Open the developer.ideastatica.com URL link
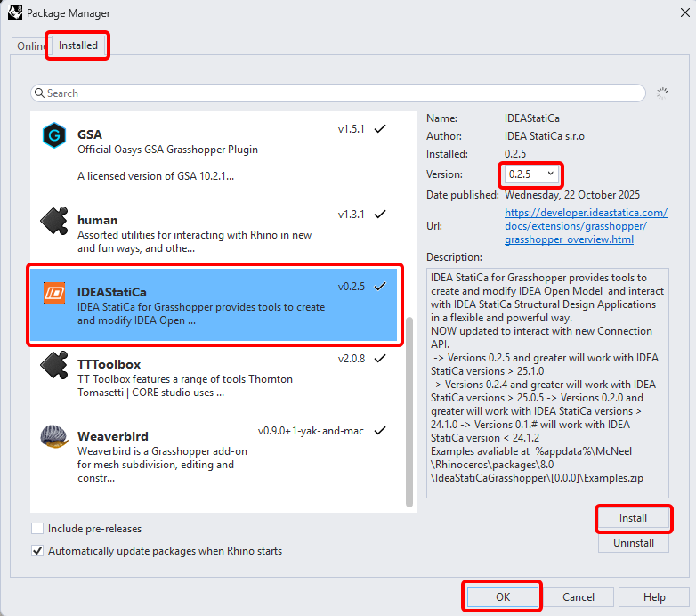The height and width of the screenshot is (616, 696). (586, 226)
